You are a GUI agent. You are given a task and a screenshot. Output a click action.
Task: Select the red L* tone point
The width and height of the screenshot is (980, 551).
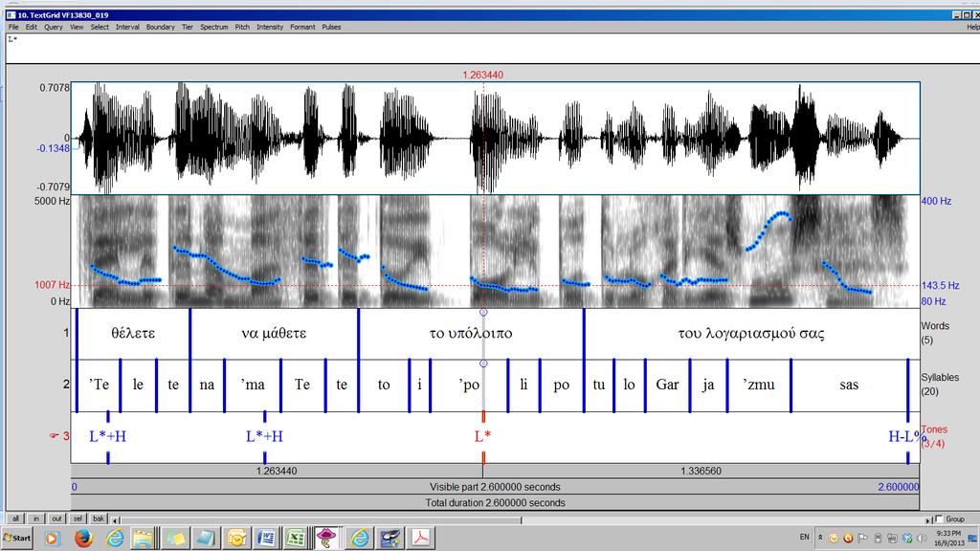tap(482, 436)
